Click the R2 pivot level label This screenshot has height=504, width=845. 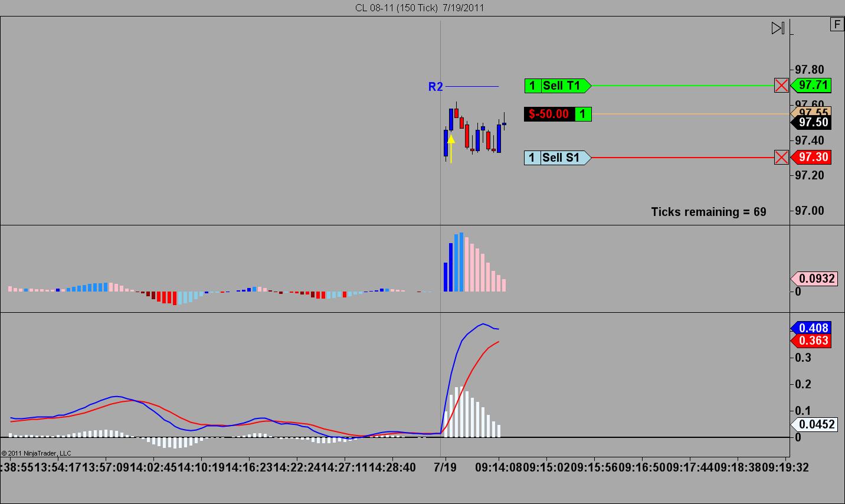click(x=435, y=87)
